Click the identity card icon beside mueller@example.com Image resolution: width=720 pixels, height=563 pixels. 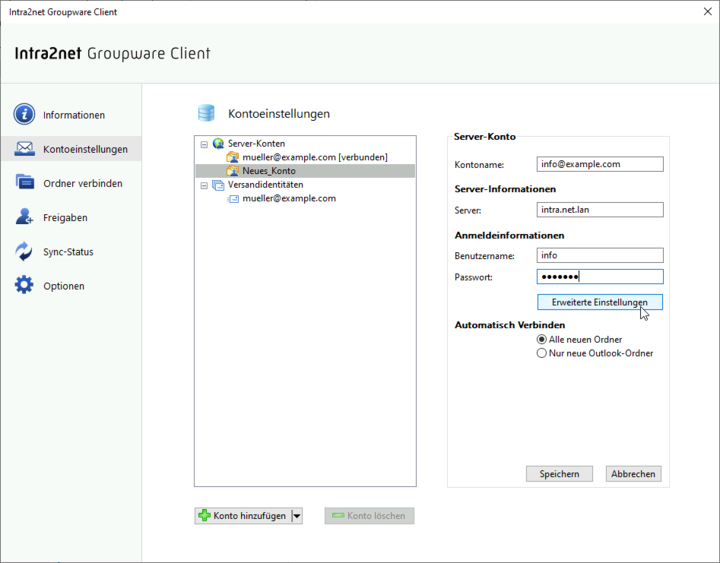tap(233, 199)
